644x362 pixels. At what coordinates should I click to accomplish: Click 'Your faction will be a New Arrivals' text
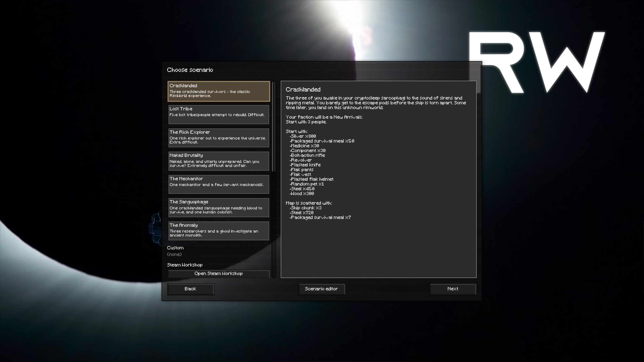click(324, 117)
